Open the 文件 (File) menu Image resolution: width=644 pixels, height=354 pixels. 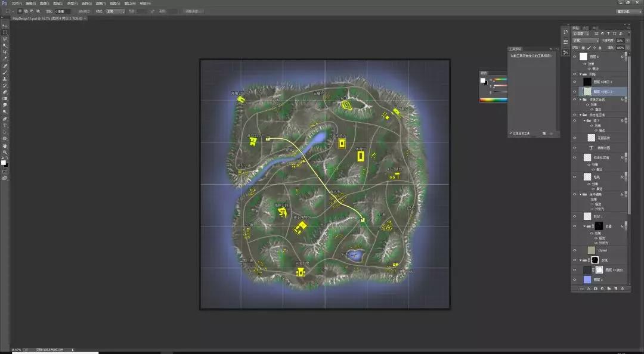pos(17,4)
